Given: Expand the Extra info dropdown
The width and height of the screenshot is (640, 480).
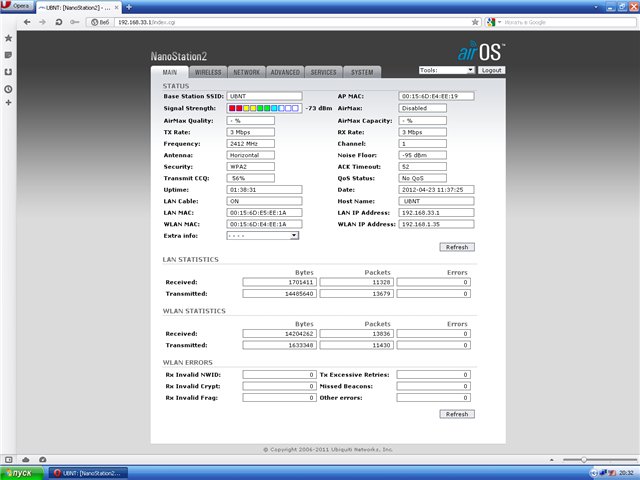Looking at the screenshot, I should 263,236.
